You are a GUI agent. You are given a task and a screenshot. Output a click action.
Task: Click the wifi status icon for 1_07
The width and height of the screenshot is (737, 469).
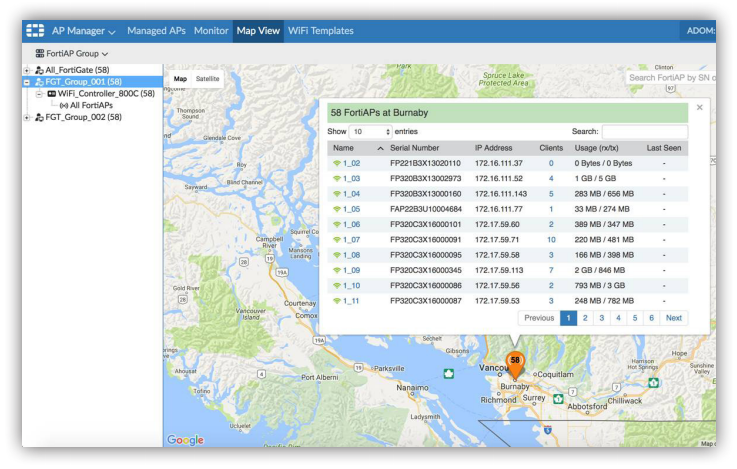[x=337, y=240]
